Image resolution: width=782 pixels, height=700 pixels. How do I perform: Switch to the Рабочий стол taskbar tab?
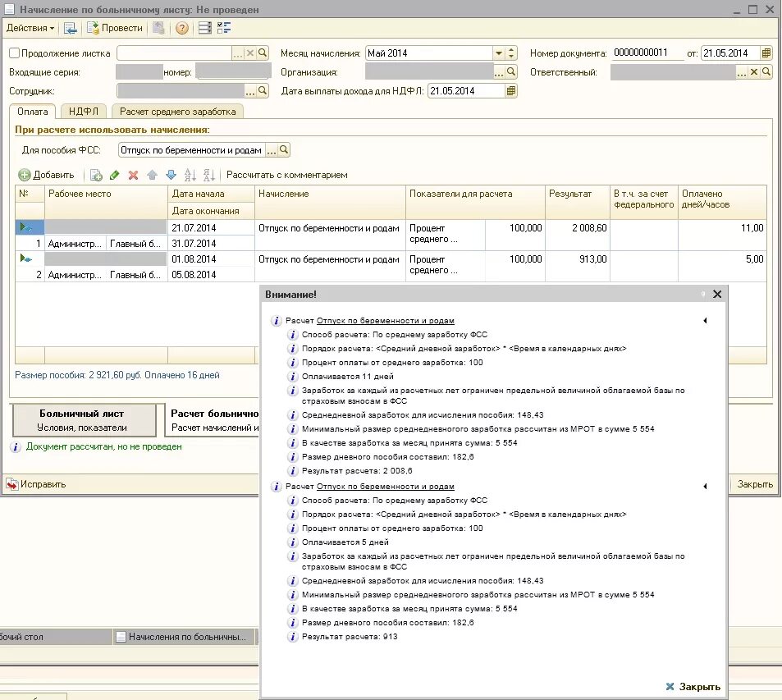coord(55,637)
